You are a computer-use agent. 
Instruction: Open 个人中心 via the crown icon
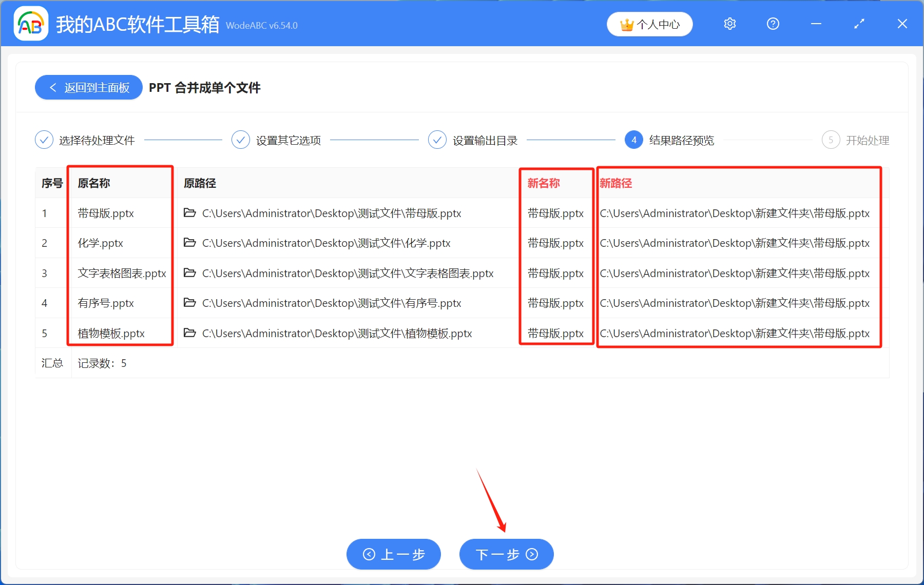coord(649,24)
